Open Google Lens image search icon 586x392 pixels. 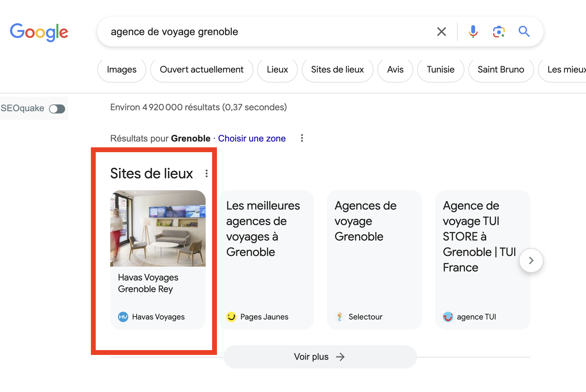[499, 32]
